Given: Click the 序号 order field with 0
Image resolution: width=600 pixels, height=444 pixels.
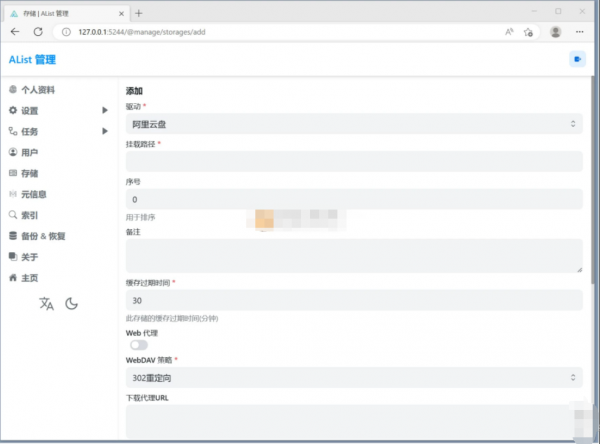Looking at the screenshot, I should [354, 199].
